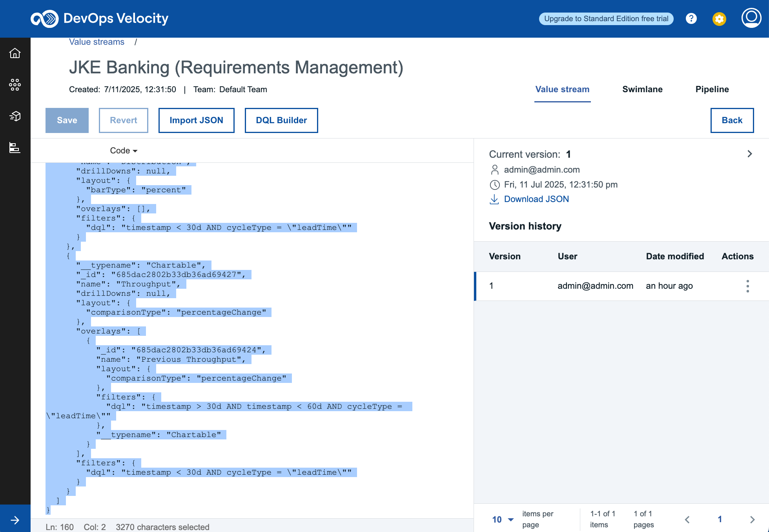This screenshot has height=532, width=769.
Task: Go to previous page of version history
Action: coord(687,519)
